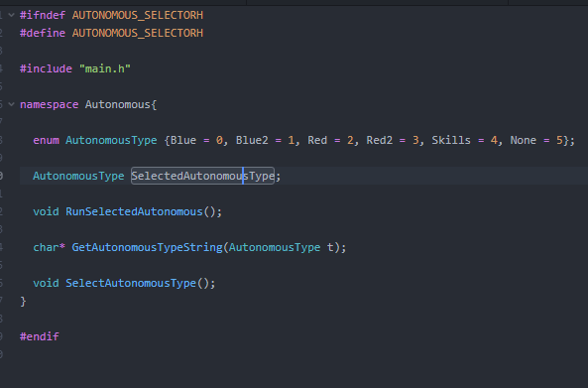Screen dimensions: 588x388
Task: Click the highlighted SelectedAutonomousType variable
Action: [x=202, y=176]
